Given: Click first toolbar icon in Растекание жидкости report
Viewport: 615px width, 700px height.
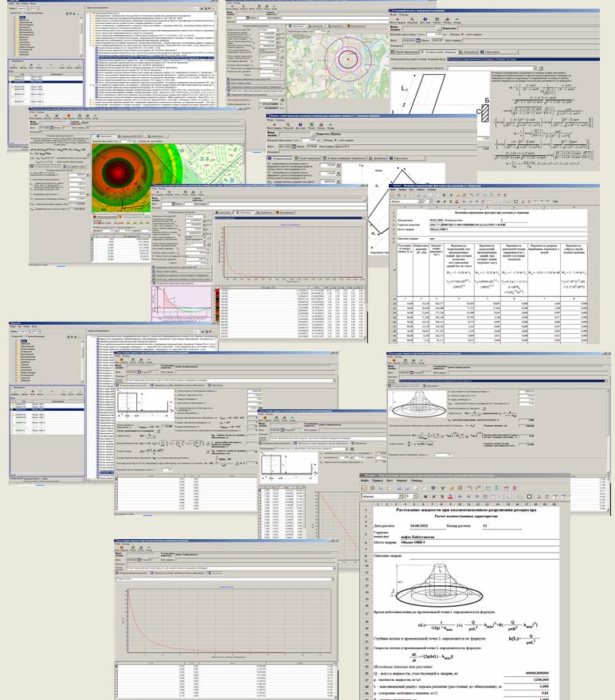Looking at the screenshot, I should point(363,487).
